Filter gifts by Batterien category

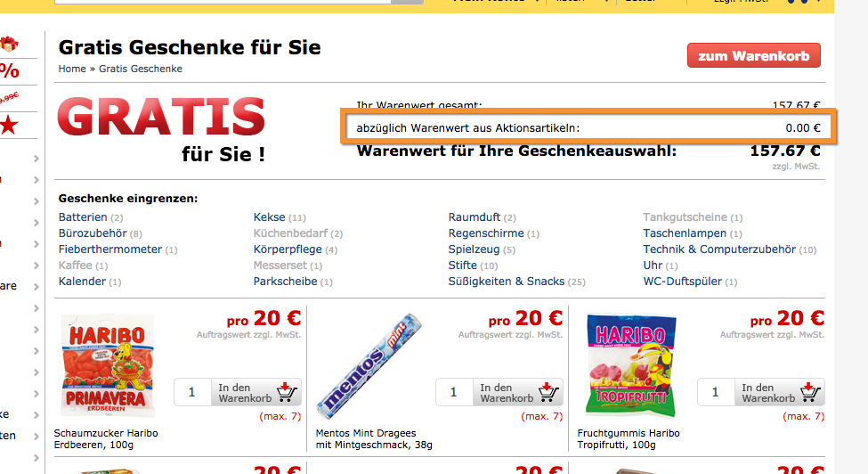coord(83,217)
